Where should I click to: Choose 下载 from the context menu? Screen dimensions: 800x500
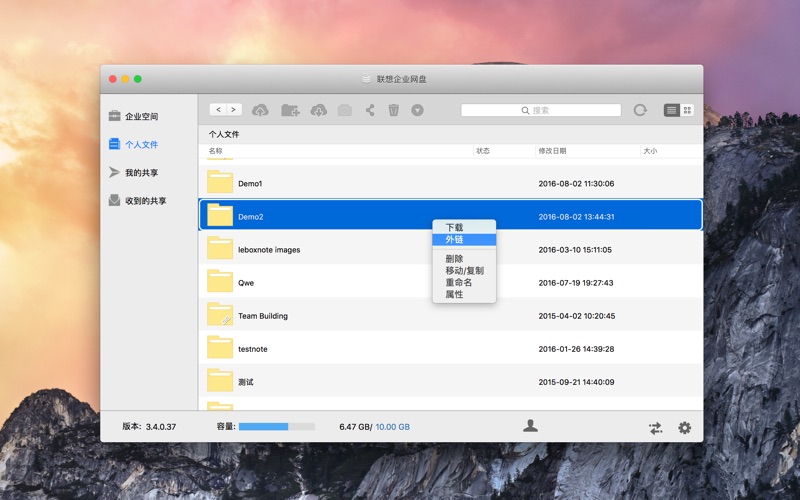click(x=464, y=228)
